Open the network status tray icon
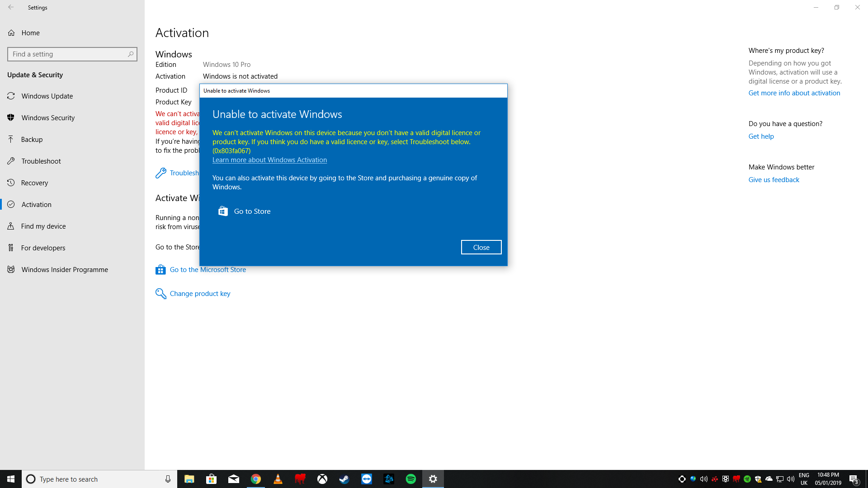This screenshot has height=488, width=868. [x=780, y=479]
